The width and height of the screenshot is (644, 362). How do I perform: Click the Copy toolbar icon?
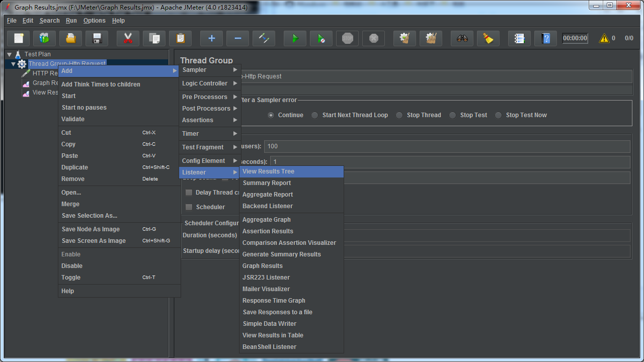[x=154, y=38]
